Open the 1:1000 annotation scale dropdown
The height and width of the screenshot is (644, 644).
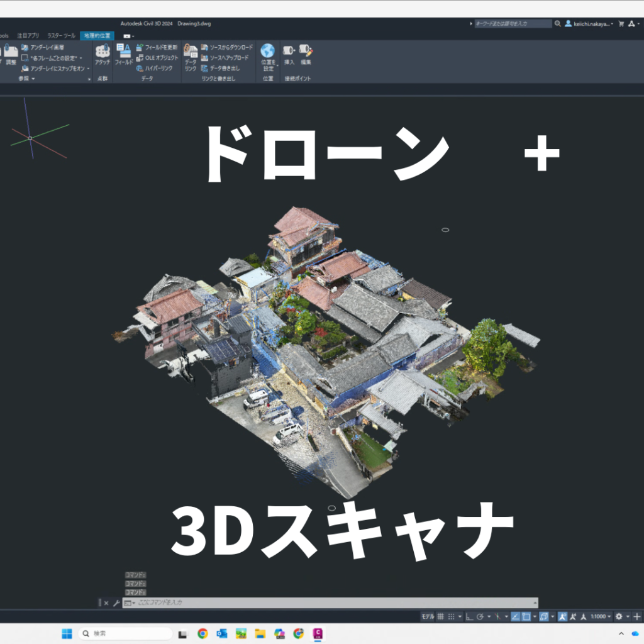tap(601, 616)
